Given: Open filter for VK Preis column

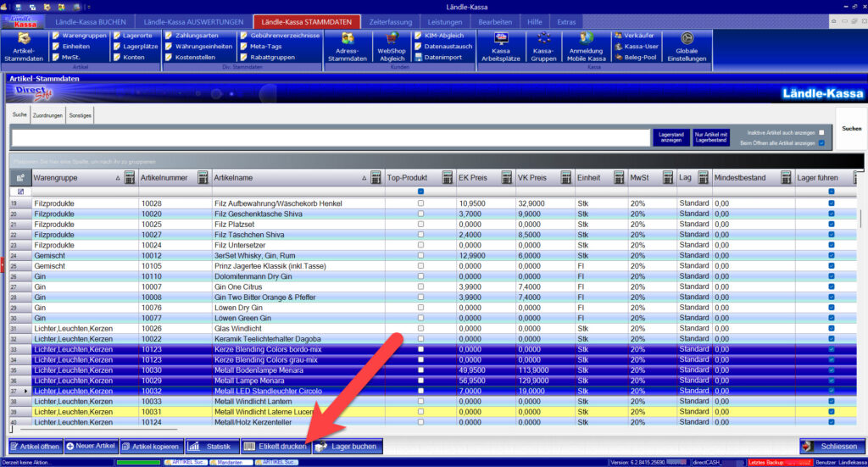Looking at the screenshot, I should (565, 178).
